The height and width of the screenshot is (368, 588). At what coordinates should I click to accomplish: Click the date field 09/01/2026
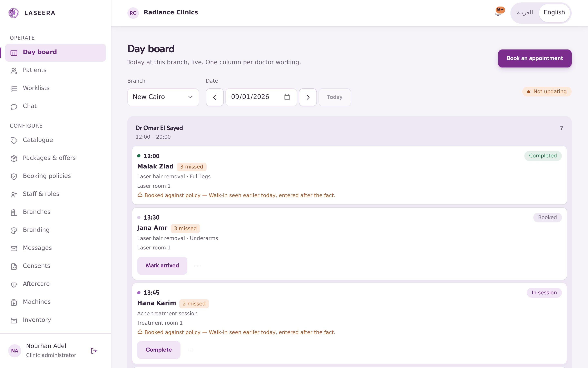[x=261, y=97]
